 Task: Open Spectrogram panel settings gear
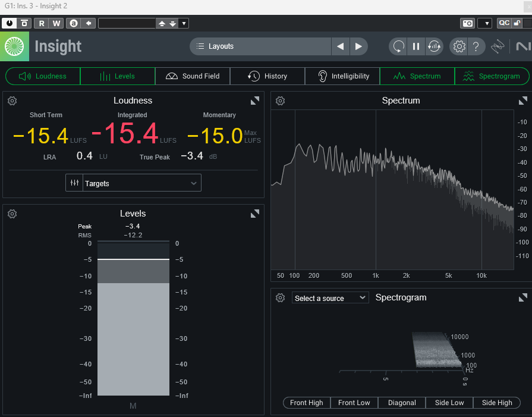[x=280, y=298]
